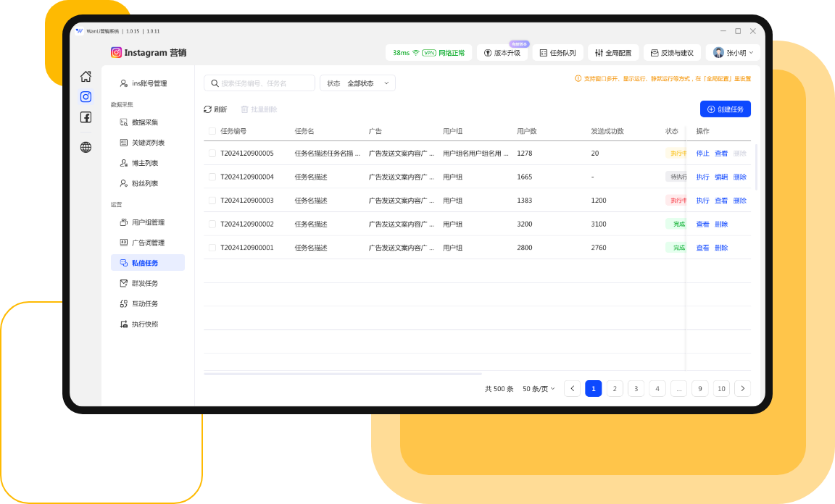Click the 创建任务 button
Screen dimensions: 835x504
click(725, 109)
